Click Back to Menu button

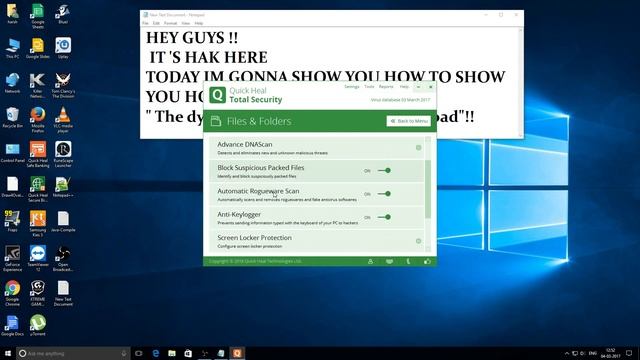[409, 121]
